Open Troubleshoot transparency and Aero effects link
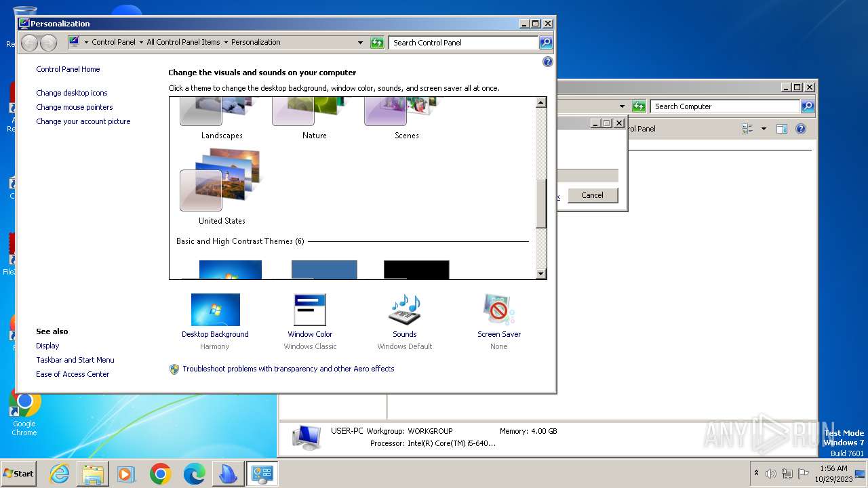The image size is (868, 488). 288,369
